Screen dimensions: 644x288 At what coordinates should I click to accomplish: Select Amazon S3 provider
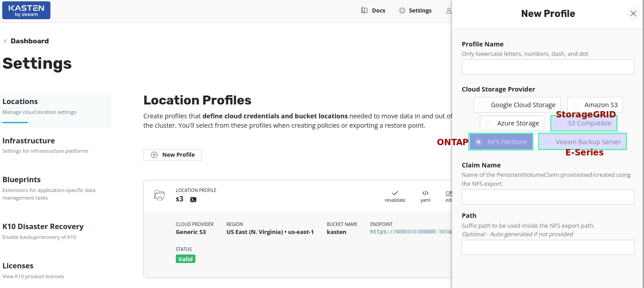click(x=595, y=105)
